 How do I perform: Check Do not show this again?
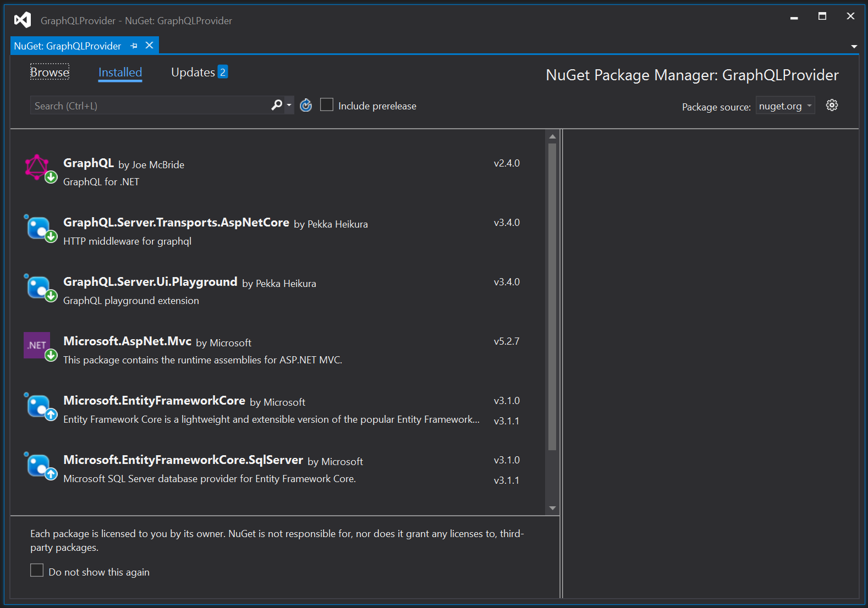37,570
